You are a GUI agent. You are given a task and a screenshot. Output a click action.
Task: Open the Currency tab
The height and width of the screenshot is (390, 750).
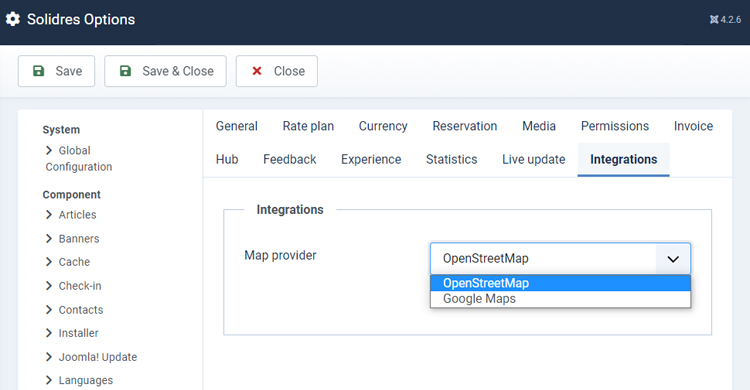(x=383, y=126)
